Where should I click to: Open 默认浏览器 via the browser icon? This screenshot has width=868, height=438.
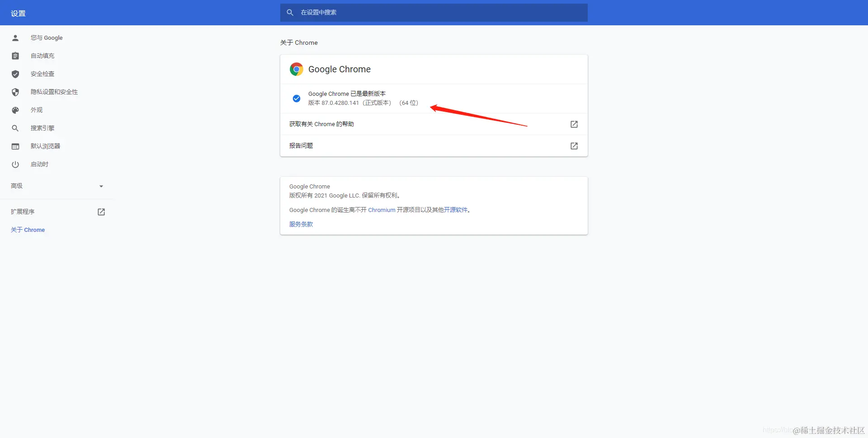(x=15, y=146)
